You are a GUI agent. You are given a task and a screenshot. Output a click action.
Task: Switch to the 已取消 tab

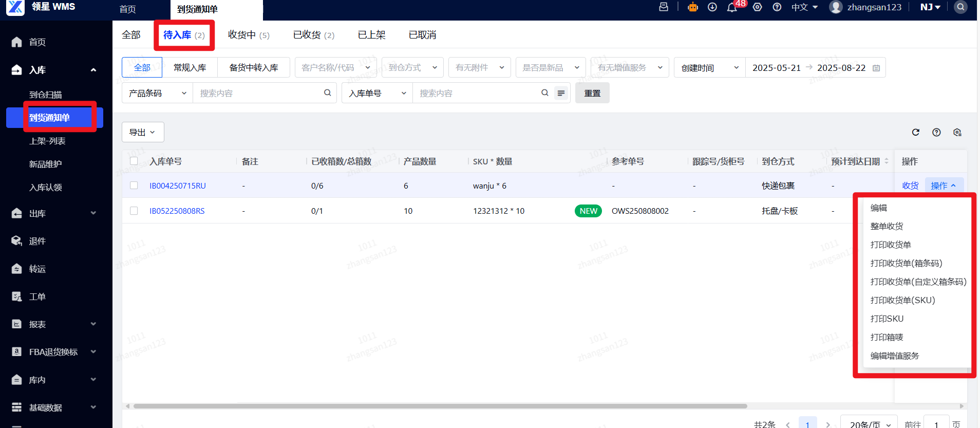(x=422, y=34)
